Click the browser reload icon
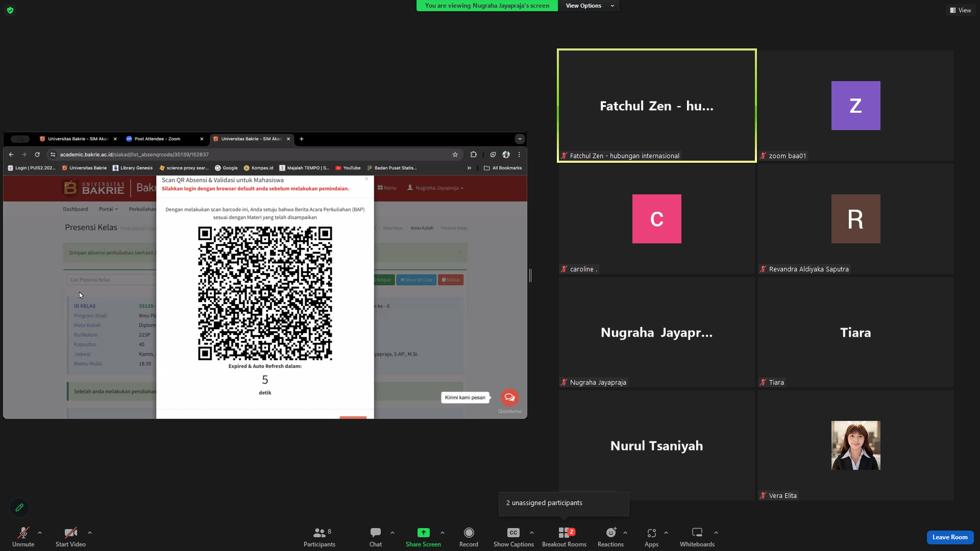 [37, 155]
